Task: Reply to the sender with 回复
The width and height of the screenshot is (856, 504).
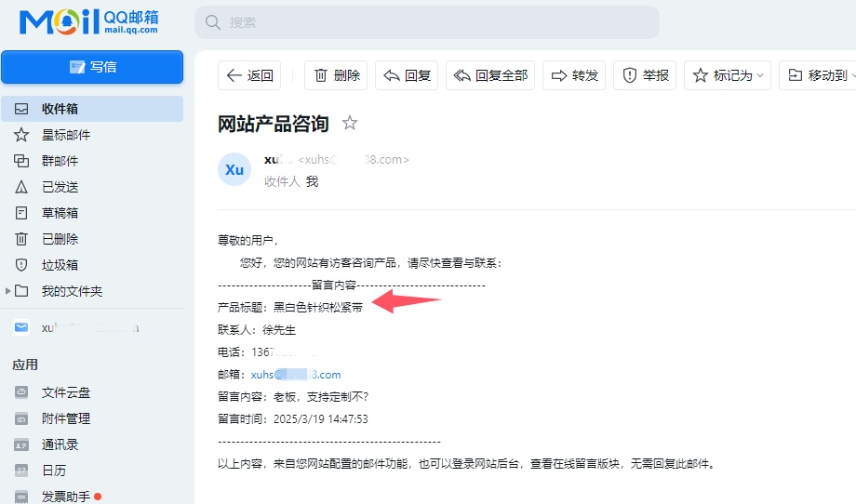Action: tap(407, 75)
